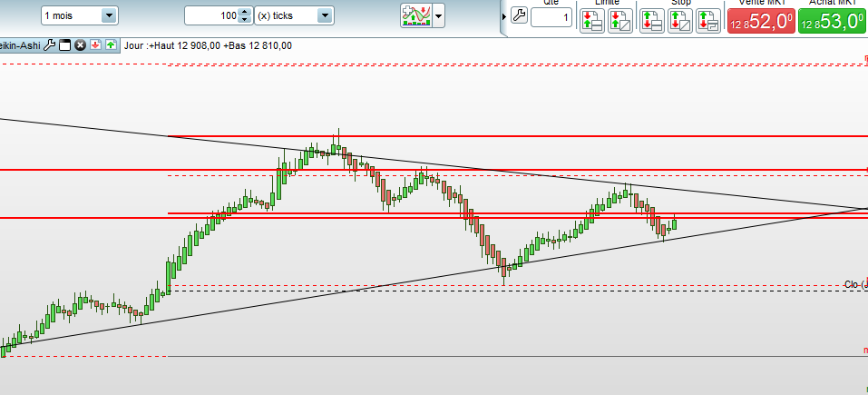Image resolution: width=868 pixels, height=395 pixels.
Task: Click the Qté quantity input field
Action: 551,18
